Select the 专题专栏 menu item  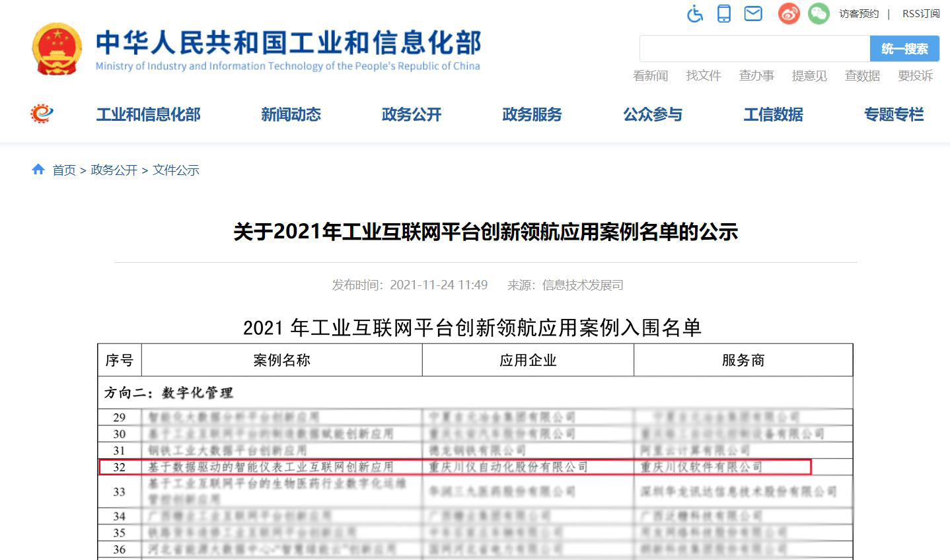pos(893,114)
